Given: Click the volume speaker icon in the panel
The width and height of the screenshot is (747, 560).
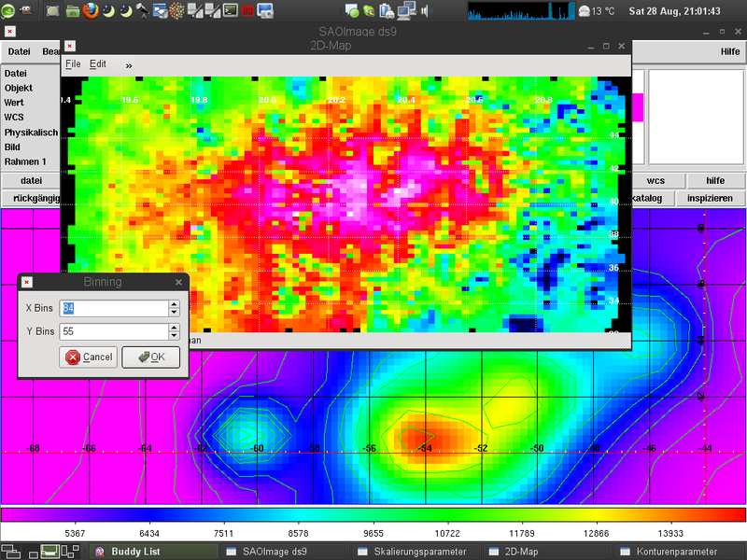Looking at the screenshot, I should 428,10.
